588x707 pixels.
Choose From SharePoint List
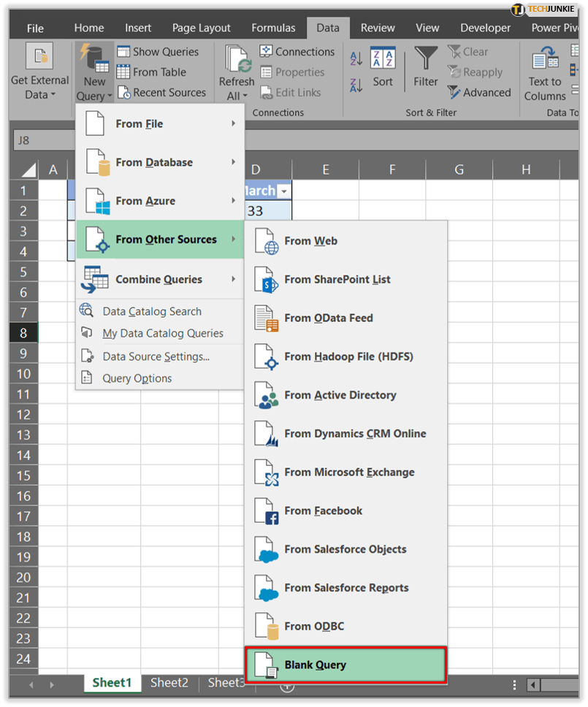[x=337, y=280]
